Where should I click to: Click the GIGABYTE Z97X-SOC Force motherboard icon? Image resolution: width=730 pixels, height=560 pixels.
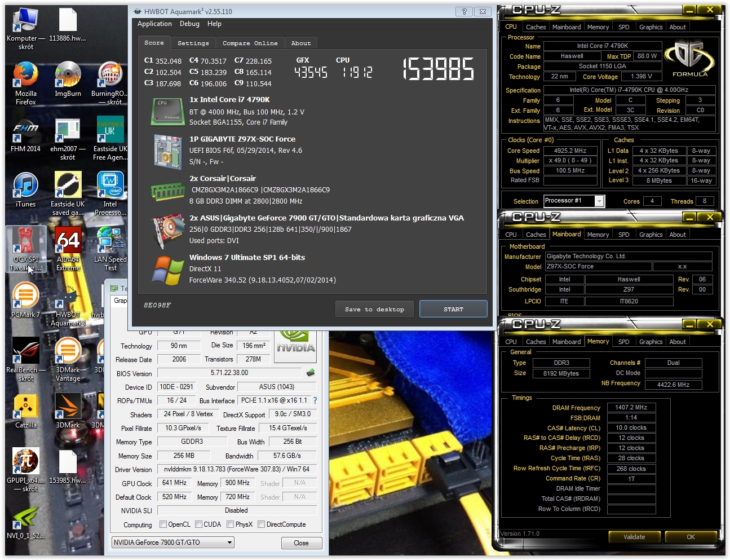pos(167,152)
